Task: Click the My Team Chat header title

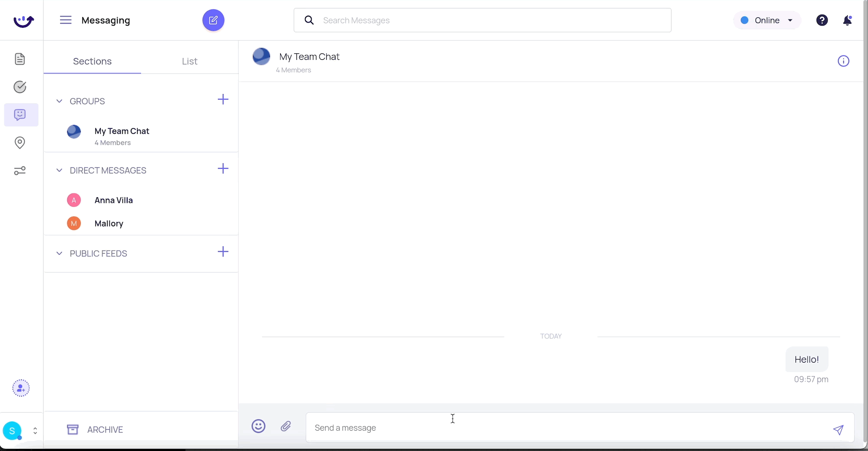Action: point(309,56)
